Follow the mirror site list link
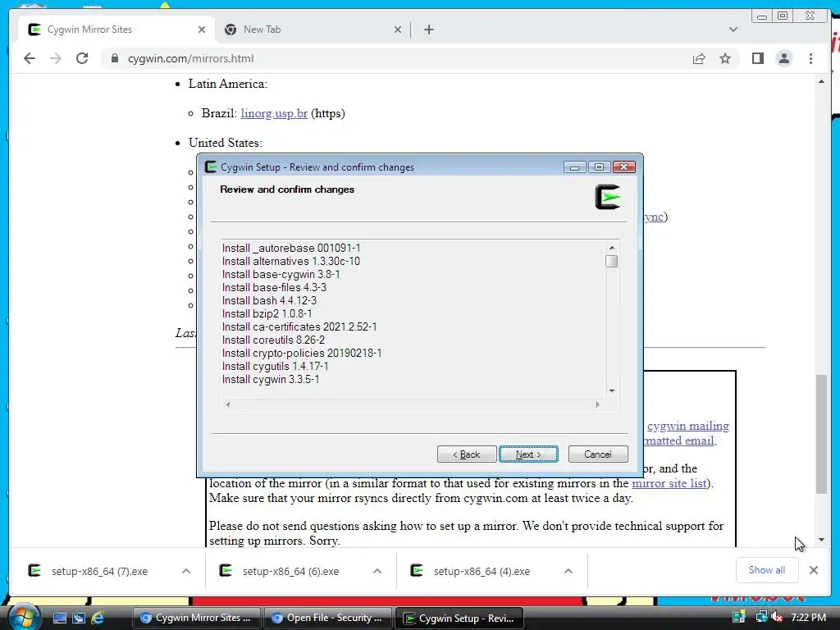 click(669, 483)
